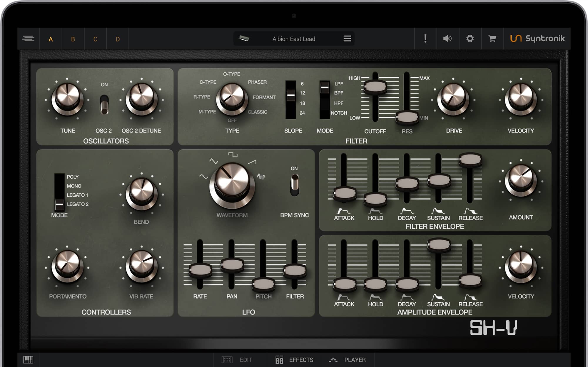
Task: Select LEGATO 1 voice mode
Action: (x=77, y=195)
